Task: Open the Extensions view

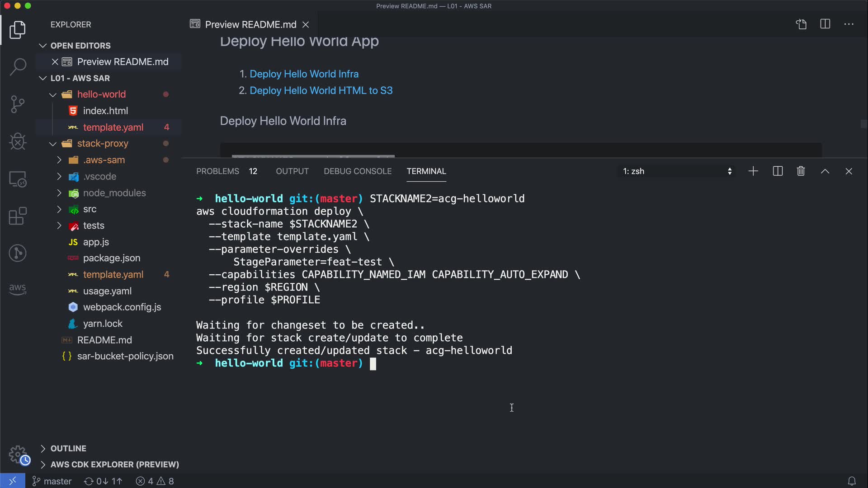Action: 18,216
